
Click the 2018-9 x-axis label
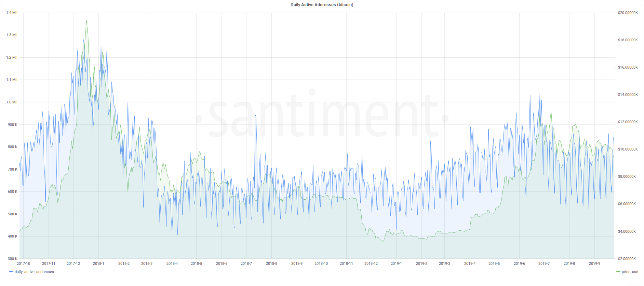coord(297,263)
